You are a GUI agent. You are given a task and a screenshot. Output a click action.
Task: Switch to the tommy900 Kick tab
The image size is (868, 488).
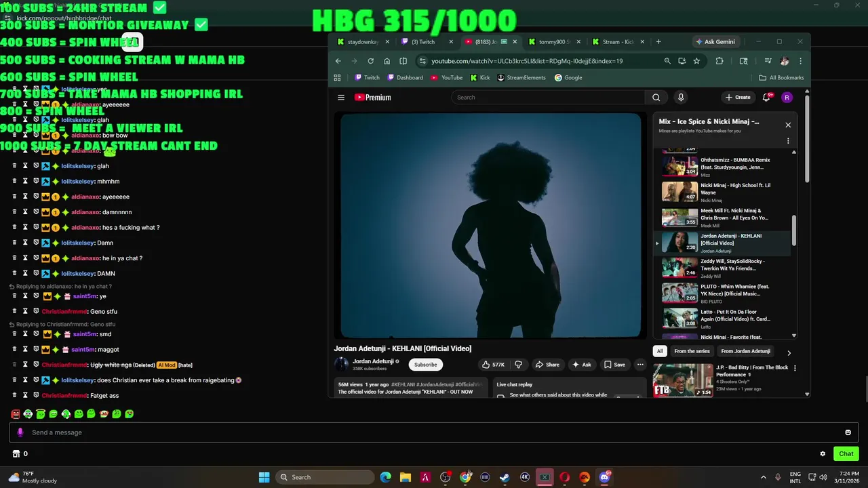tap(553, 42)
